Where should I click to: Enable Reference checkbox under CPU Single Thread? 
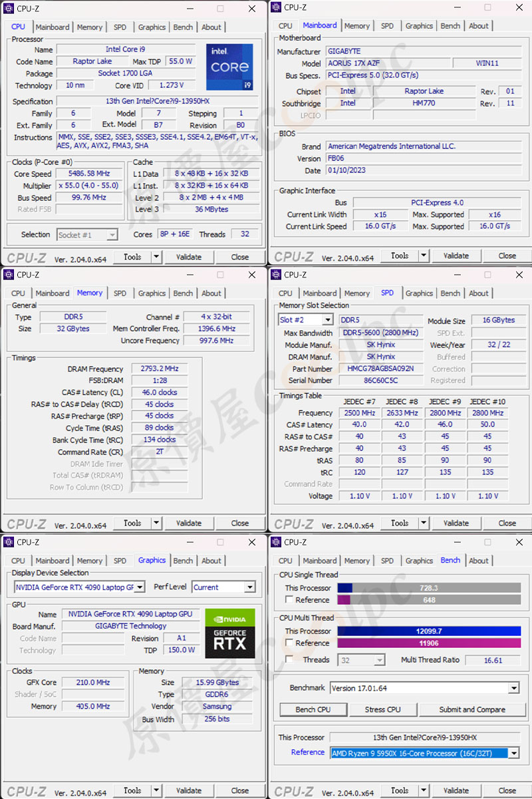click(x=289, y=600)
